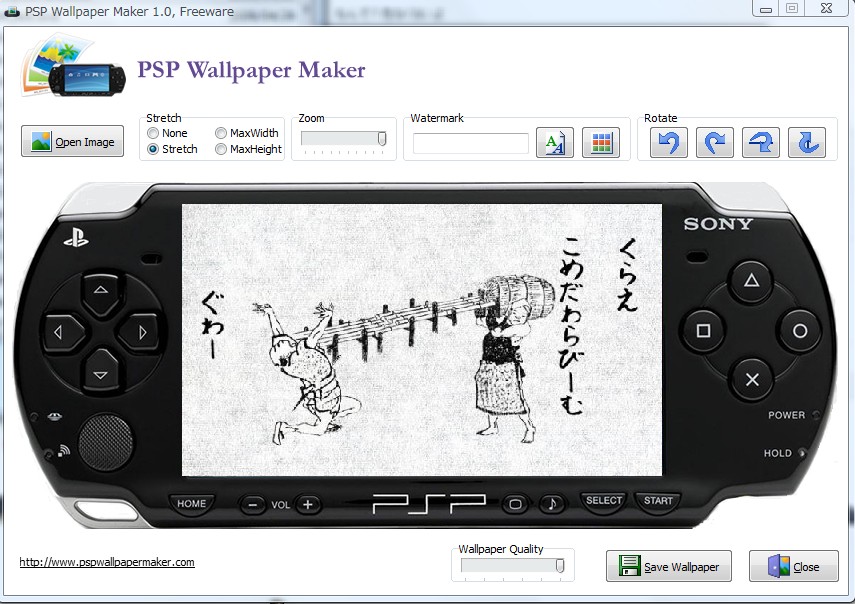
Task: Click the Zoom slider handle
Action: pos(382,138)
